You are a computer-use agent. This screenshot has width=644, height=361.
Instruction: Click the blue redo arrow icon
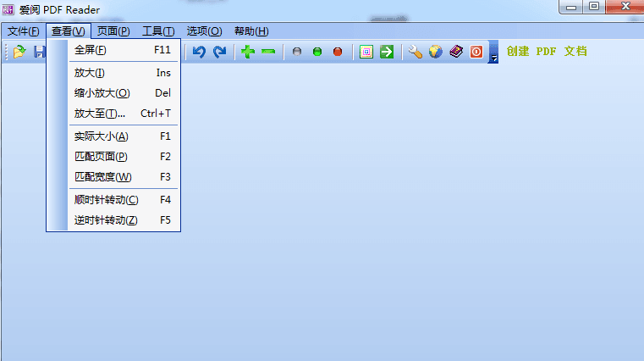(x=219, y=52)
